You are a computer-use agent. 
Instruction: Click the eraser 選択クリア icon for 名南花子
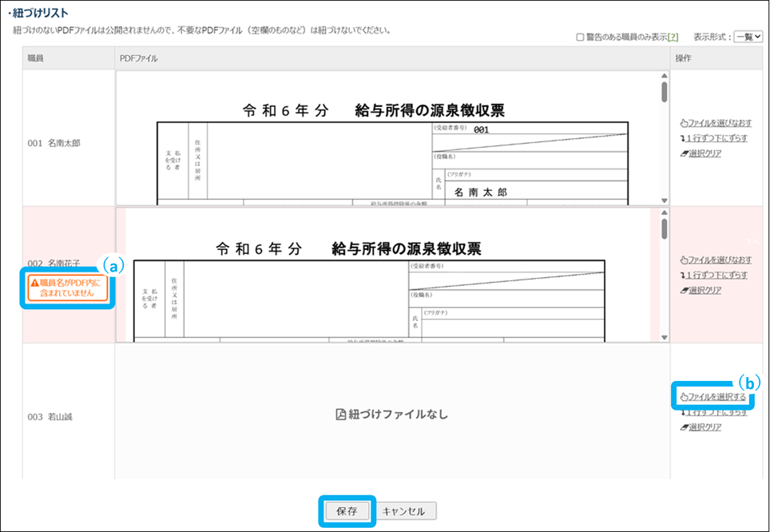coord(683,290)
